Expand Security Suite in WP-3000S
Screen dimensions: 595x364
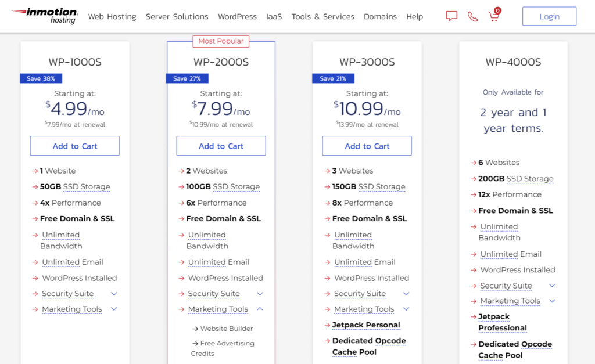pyautogui.click(x=406, y=294)
